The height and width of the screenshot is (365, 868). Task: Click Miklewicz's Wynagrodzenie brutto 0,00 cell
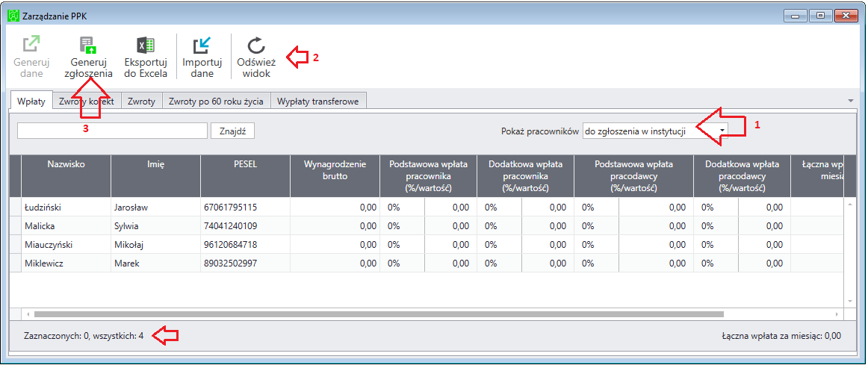335,263
